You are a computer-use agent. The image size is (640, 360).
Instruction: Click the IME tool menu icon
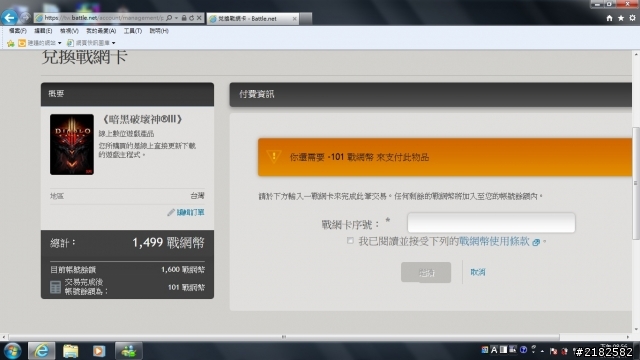[x=513, y=350]
